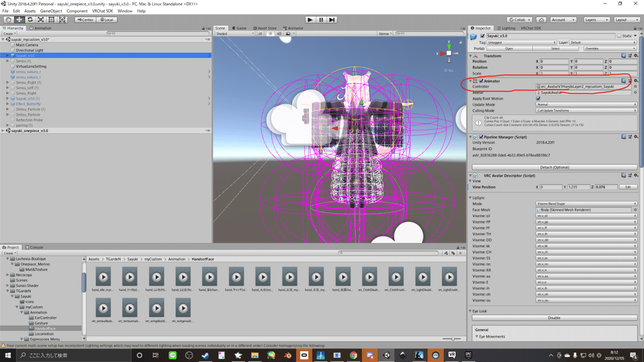Toggle the Apply Root Motion checkbox
The width and height of the screenshot is (644, 362).
(538, 99)
